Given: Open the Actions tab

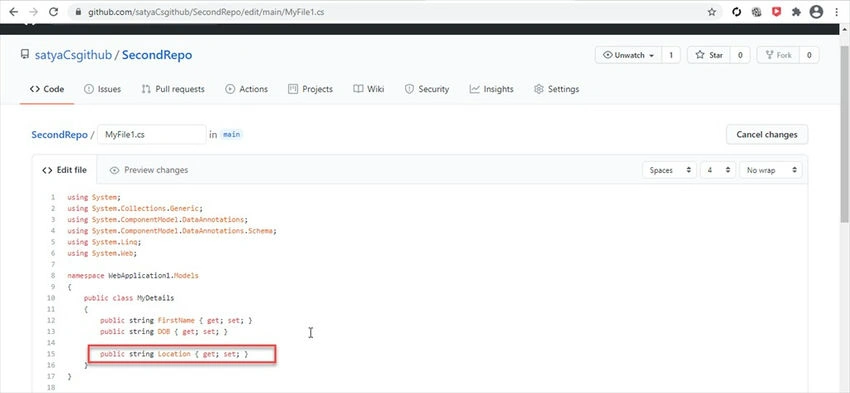Looking at the screenshot, I should click(246, 89).
